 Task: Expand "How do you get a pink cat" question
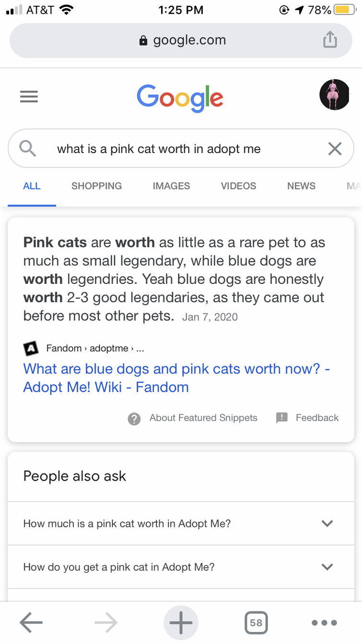click(181, 567)
